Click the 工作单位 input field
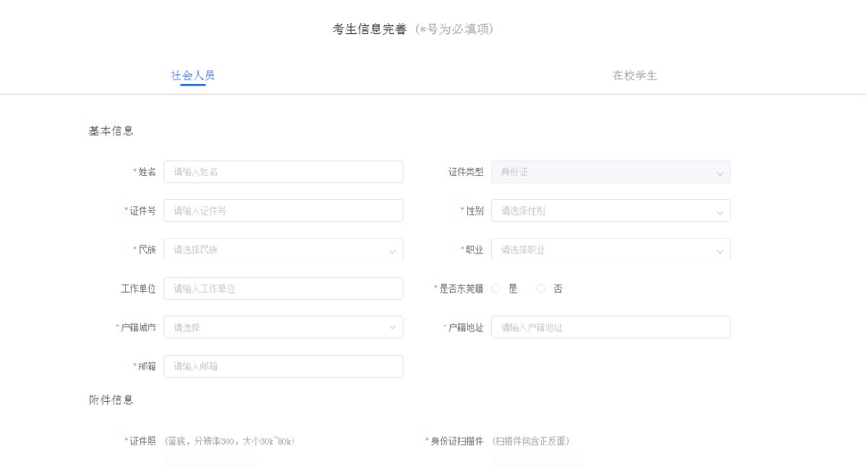Viewport: 868px width, 467px height. 283,289
